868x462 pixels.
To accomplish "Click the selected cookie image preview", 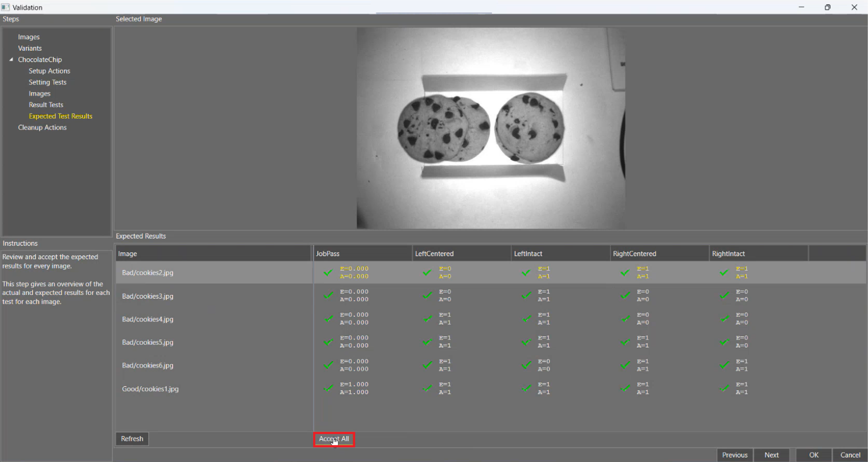I will (x=491, y=128).
